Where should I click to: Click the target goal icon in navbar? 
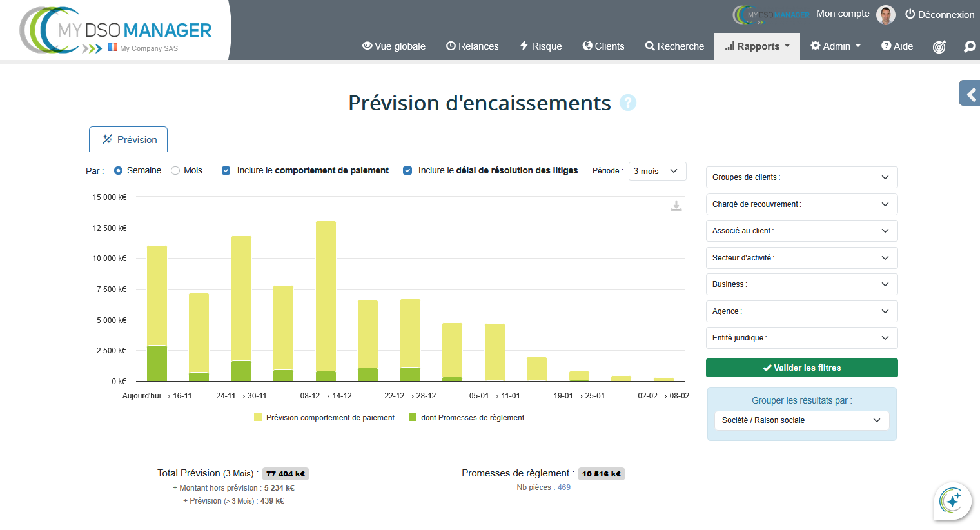[x=939, y=46]
